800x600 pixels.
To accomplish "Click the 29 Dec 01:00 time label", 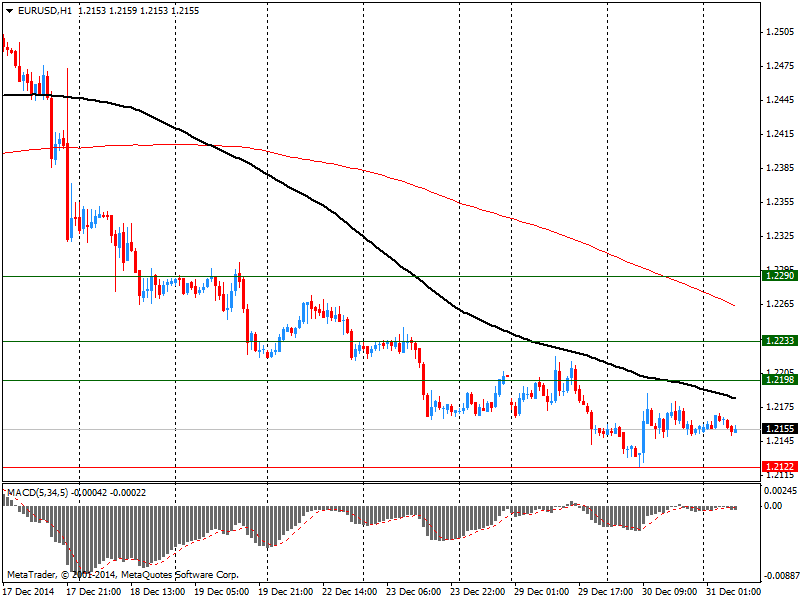I will [x=541, y=592].
